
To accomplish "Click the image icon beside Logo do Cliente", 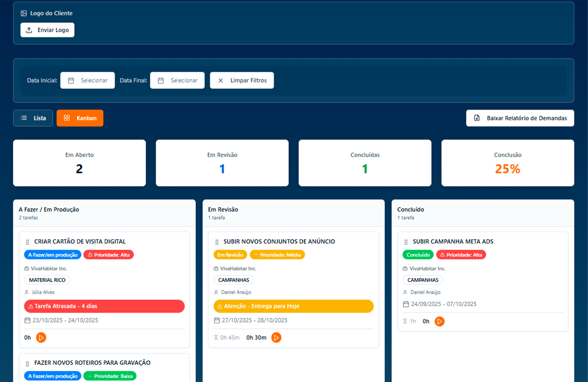I will (24, 13).
